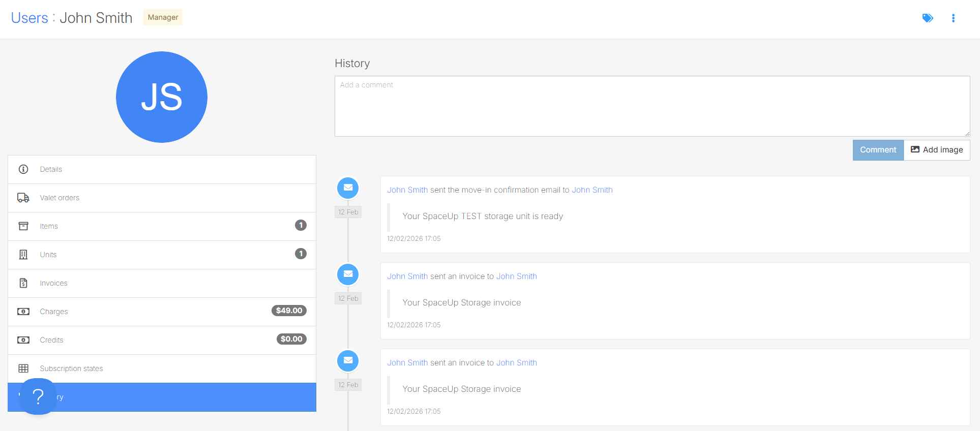This screenshot has width=980, height=431.
Task: Click the History heading
Action: [x=352, y=64]
